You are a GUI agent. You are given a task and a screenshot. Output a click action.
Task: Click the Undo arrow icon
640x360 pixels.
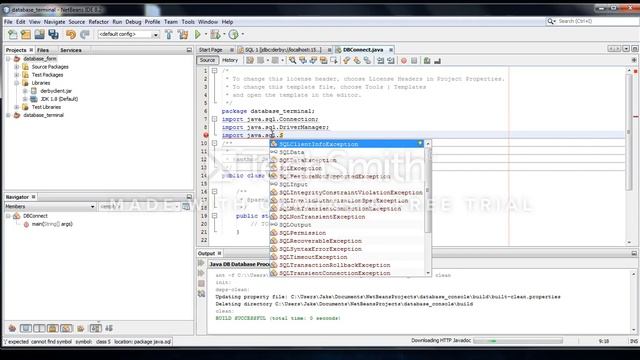click(x=71, y=35)
